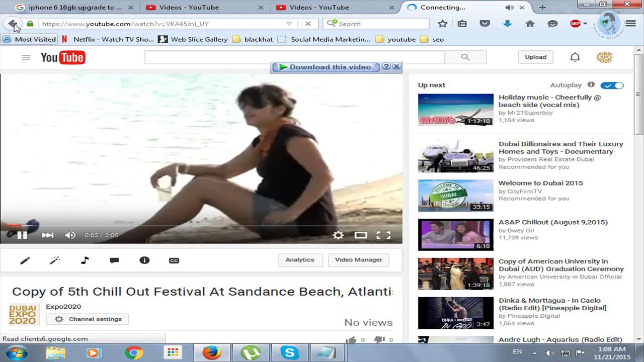Open the Analytics button
Screen dimensions: 644x362
[x=300, y=260]
